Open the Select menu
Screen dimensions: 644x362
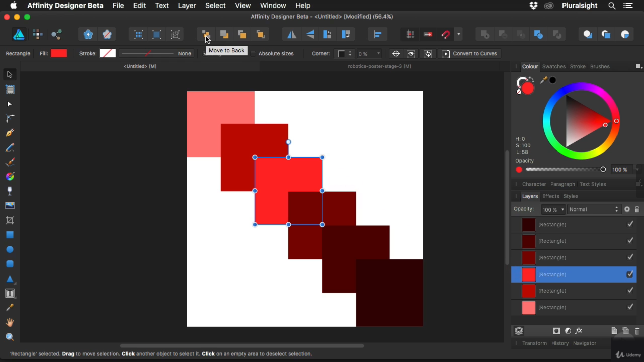[215, 6]
